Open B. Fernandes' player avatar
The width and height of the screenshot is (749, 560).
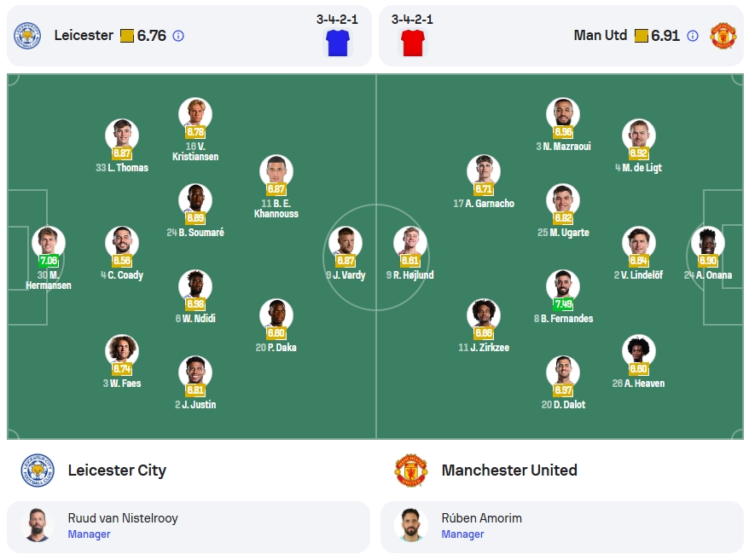(x=563, y=286)
